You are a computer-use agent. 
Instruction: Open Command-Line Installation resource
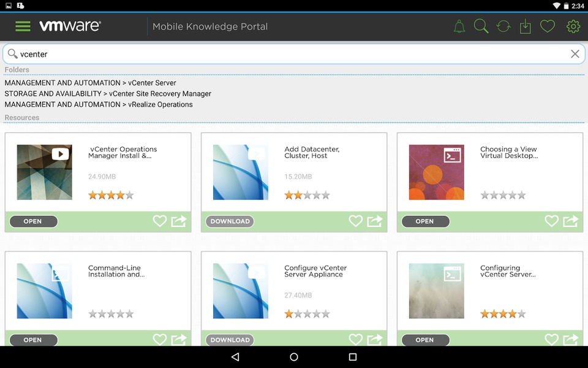click(x=33, y=340)
